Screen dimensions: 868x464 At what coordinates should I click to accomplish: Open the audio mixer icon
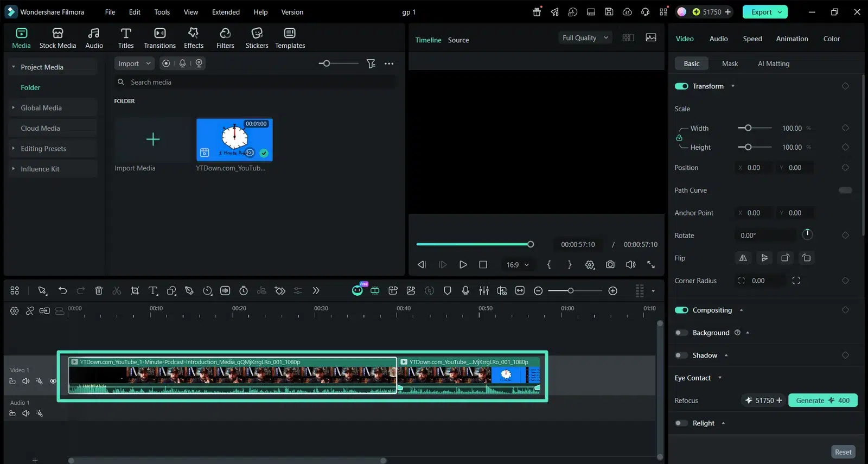tap(484, 291)
